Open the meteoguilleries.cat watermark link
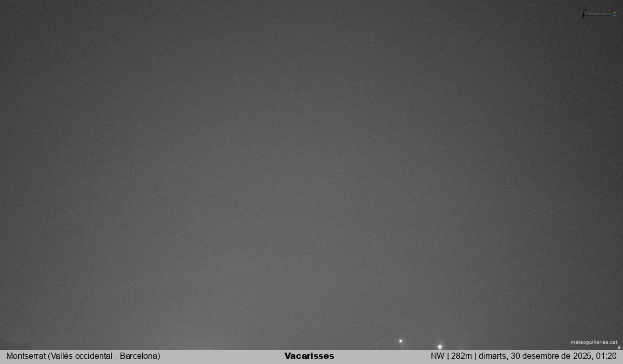This screenshot has height=364, width=623. [594, 342]
